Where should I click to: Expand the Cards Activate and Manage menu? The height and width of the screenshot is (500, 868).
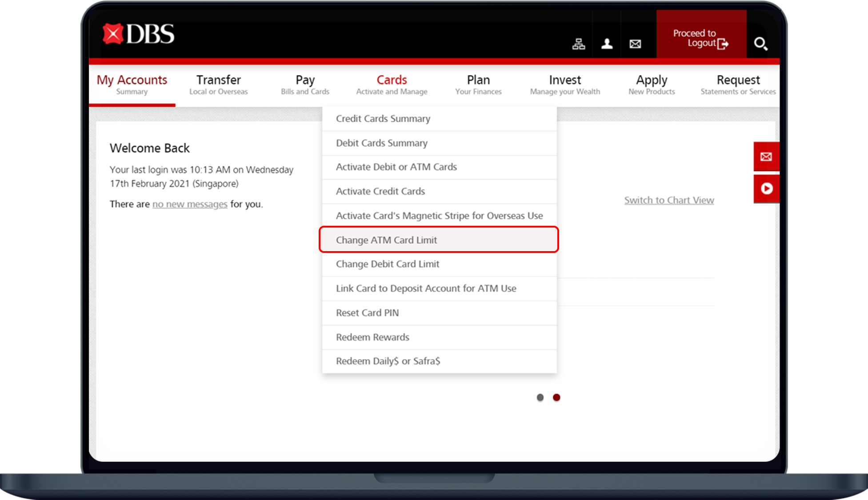click(392, 84)
